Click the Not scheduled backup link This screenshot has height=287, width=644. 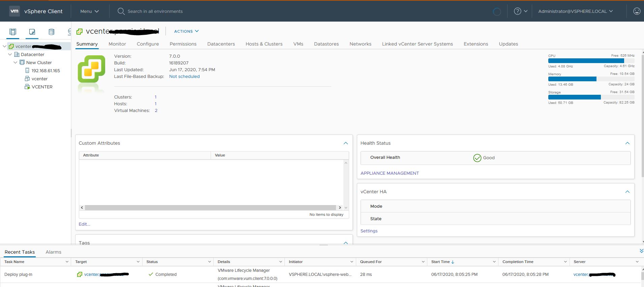184,77
